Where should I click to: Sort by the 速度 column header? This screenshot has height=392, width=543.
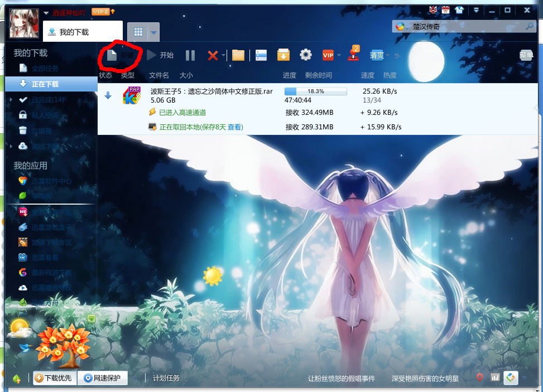click(x=367, y=75)
